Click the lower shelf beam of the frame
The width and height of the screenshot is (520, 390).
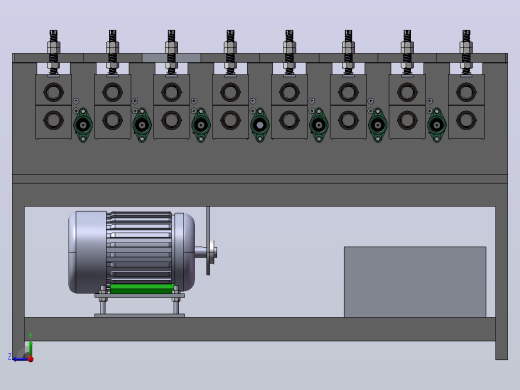260,329
